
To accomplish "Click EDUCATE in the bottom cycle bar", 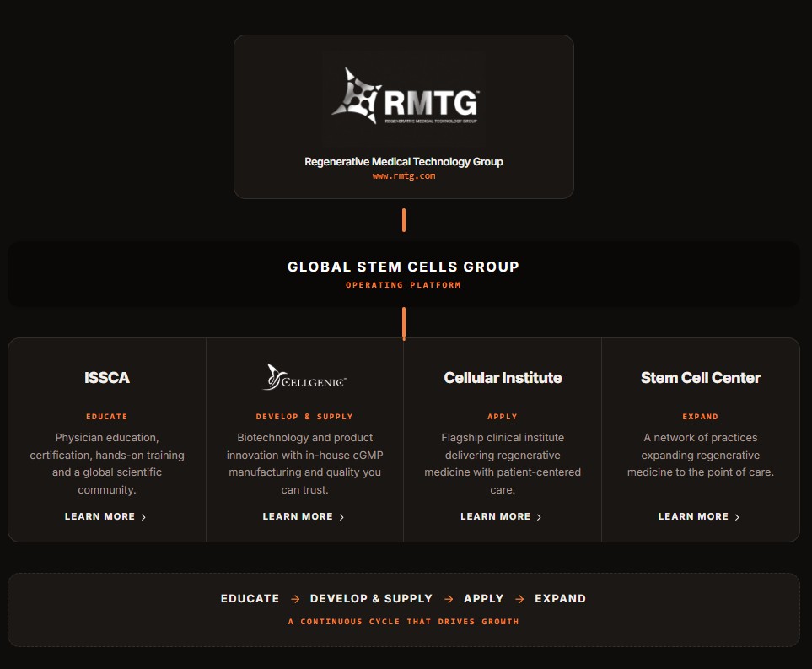I will click(250, 598).
